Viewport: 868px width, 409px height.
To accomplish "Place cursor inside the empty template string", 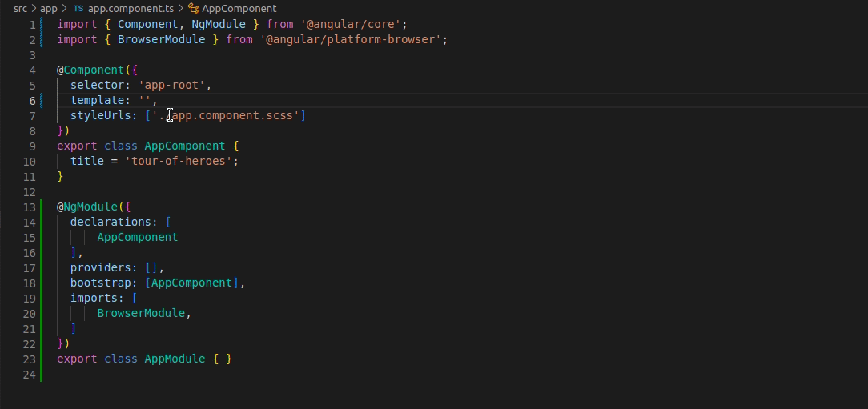I will 145,101.
